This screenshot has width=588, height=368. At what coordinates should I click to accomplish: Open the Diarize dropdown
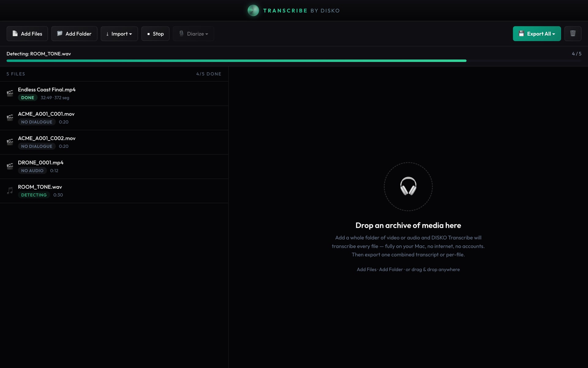tap(193, 34)
